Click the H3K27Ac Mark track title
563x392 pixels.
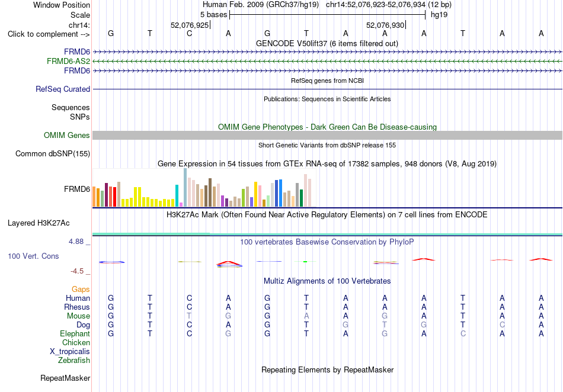(x=327, y=215)
